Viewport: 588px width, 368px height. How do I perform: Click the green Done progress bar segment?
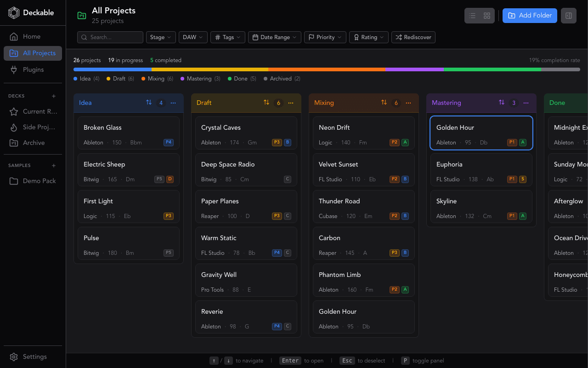click(x=492, y=69)
